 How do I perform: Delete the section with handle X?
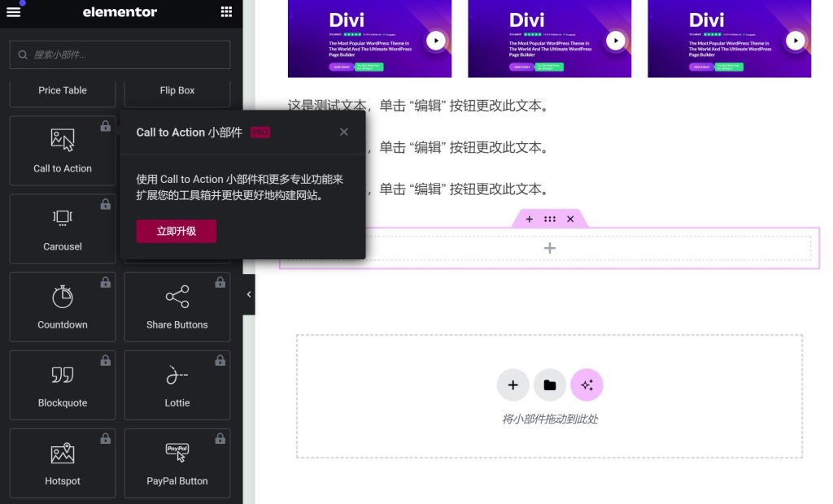tap(570, 219)
